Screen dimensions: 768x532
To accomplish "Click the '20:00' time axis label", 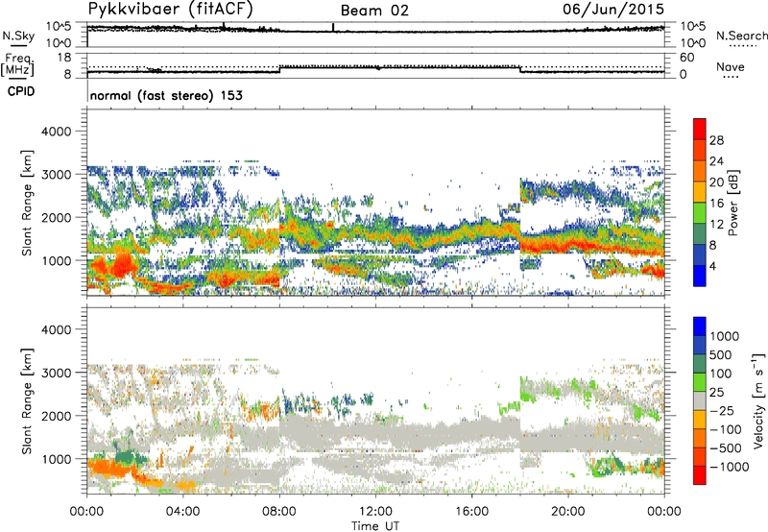I will pos(568,512).
